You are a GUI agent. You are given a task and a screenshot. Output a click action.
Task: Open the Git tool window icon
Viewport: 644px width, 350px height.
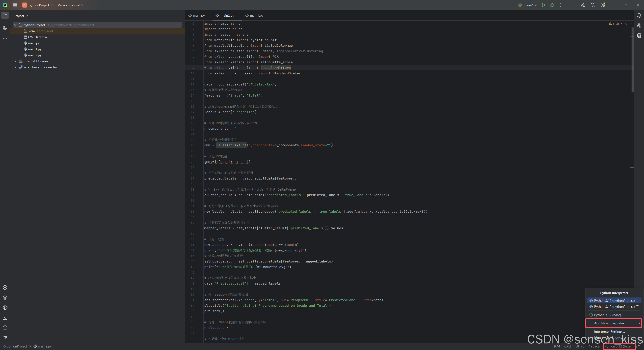5,338
